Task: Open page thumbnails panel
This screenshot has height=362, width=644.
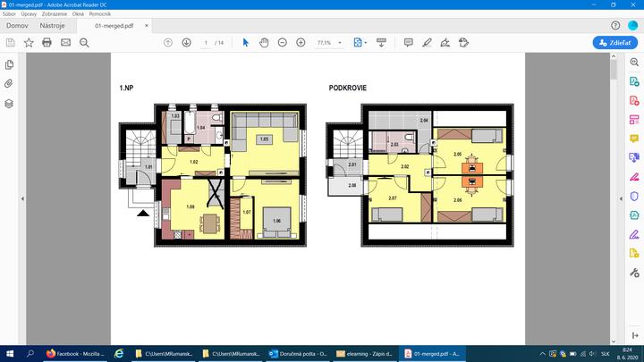Action: [9, 65]
